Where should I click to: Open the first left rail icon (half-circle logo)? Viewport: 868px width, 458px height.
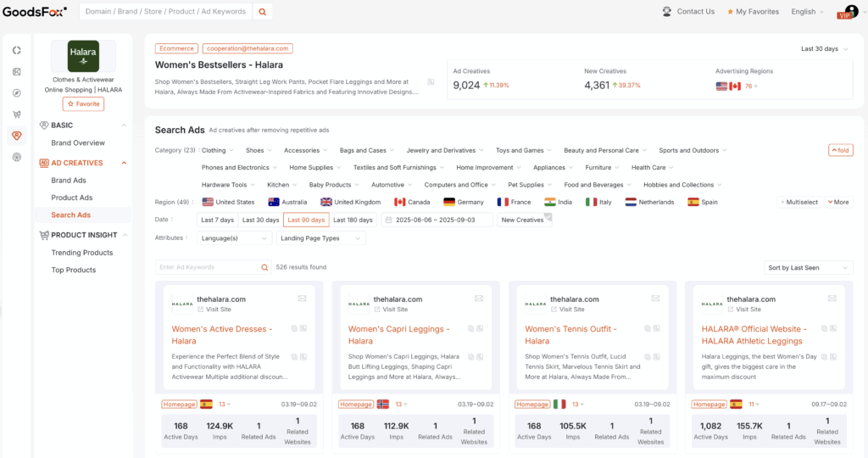[x=17, y=50]
